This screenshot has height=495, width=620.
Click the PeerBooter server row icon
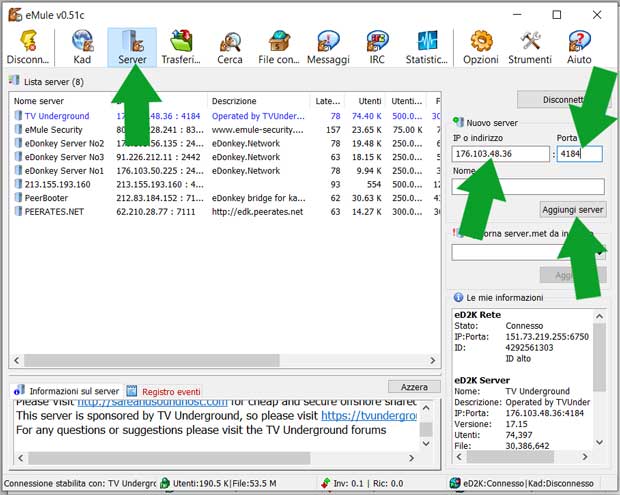click(x=18, y=197)
